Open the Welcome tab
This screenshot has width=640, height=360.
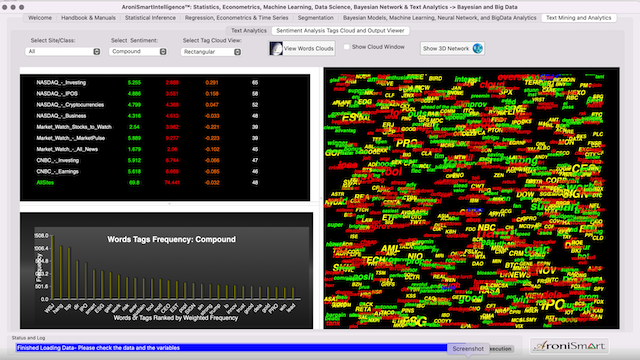pyautogui.click(x=40, y=18)
